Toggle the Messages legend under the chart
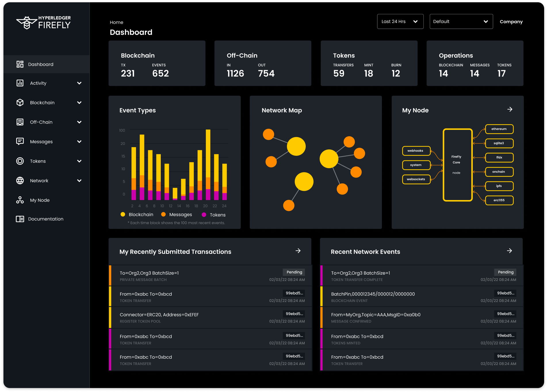 coord(177,214)
